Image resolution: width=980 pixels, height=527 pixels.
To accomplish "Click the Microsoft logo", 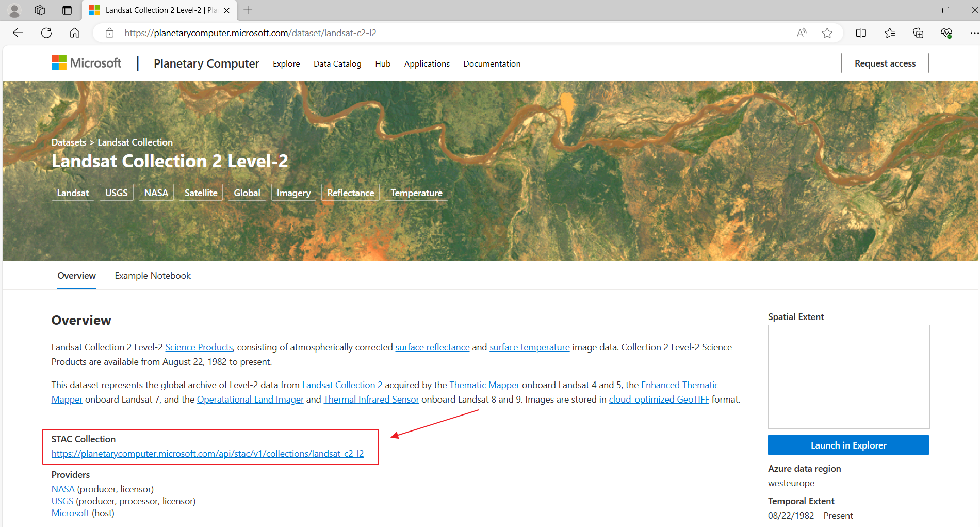I will 86,63.
